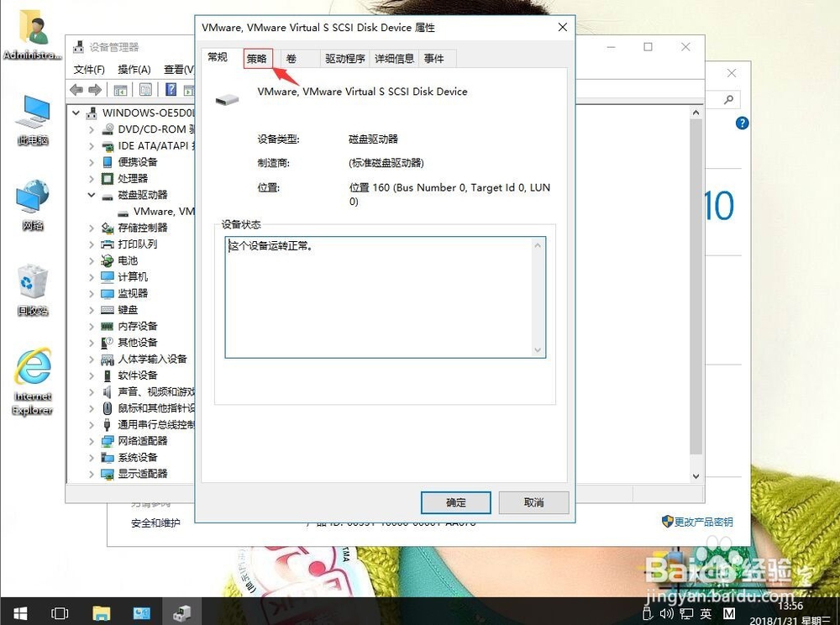The image size is (840, 625).
Task: Open the 驱动程序 tab
Action: pyautogui.click(x=345, y=58)
